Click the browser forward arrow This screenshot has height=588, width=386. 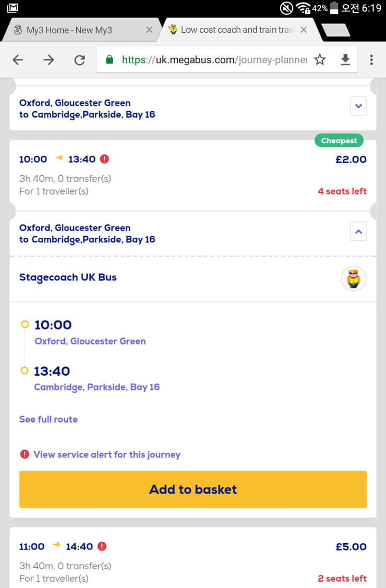[x=49, y=60]
